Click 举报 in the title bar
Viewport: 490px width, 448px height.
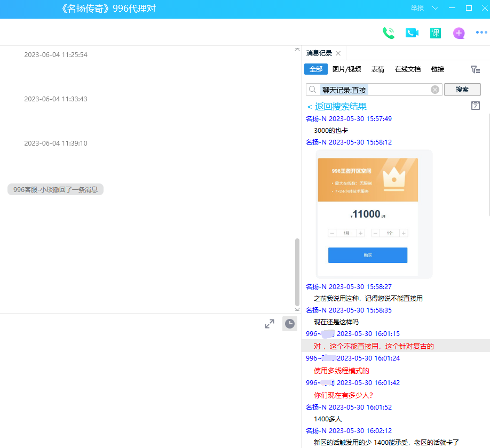click(x=417, y=8)
